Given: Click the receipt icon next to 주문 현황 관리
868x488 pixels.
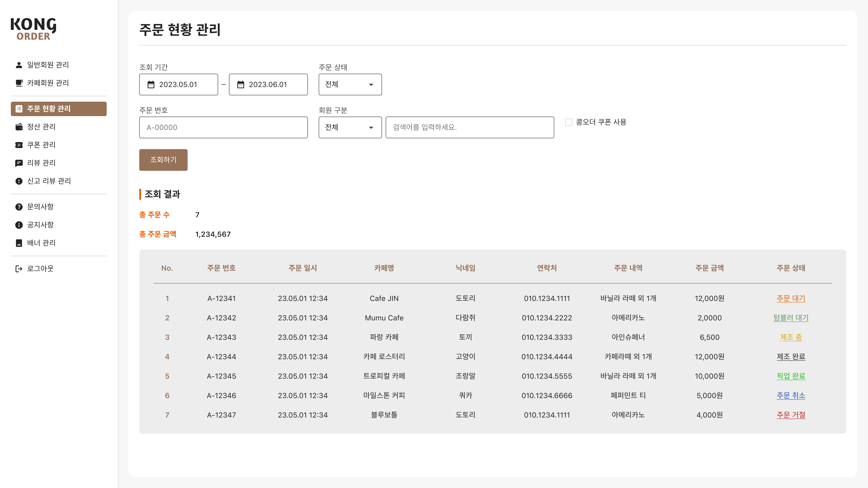Looking at the screenshot, I should (19, 109).
